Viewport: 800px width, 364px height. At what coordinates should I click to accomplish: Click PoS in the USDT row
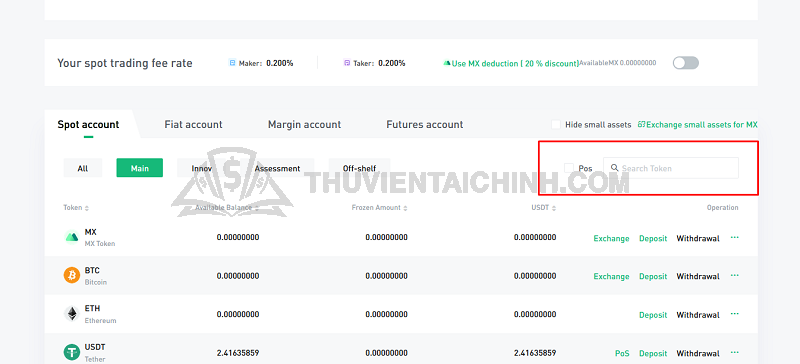click(x=622, y=353)
